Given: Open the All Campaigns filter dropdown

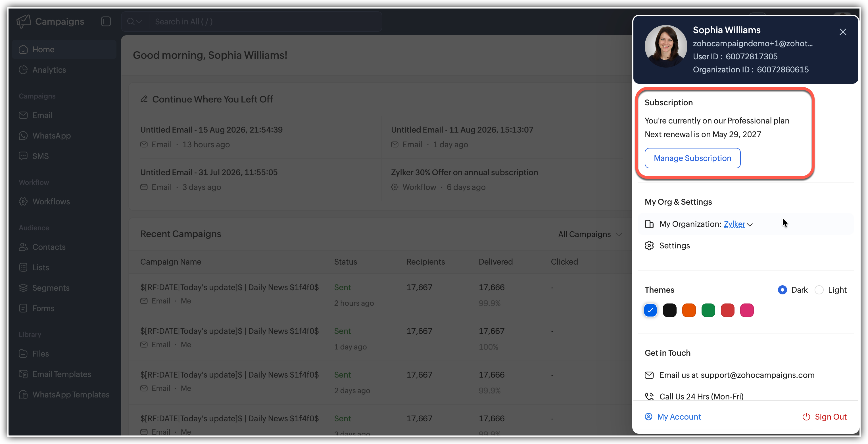Looking at the screenshot, I should tap(590, 234).
